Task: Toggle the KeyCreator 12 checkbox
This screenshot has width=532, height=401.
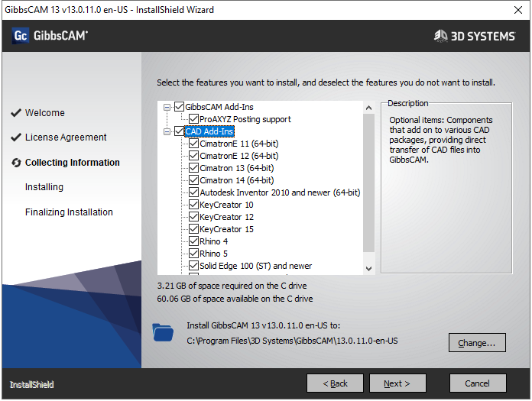Action: (193, 217)
